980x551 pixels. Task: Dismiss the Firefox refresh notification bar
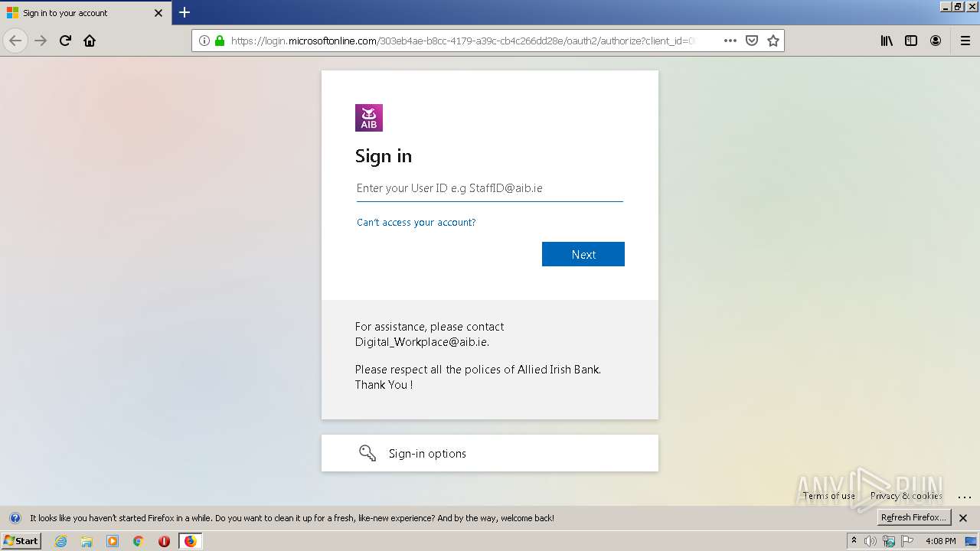coord(964,518)
